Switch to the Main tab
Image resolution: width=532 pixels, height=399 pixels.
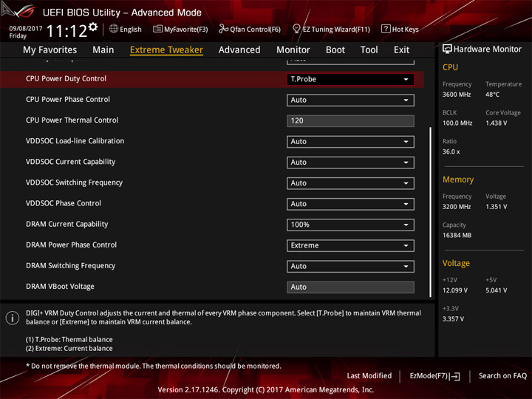tap(103, 50)
